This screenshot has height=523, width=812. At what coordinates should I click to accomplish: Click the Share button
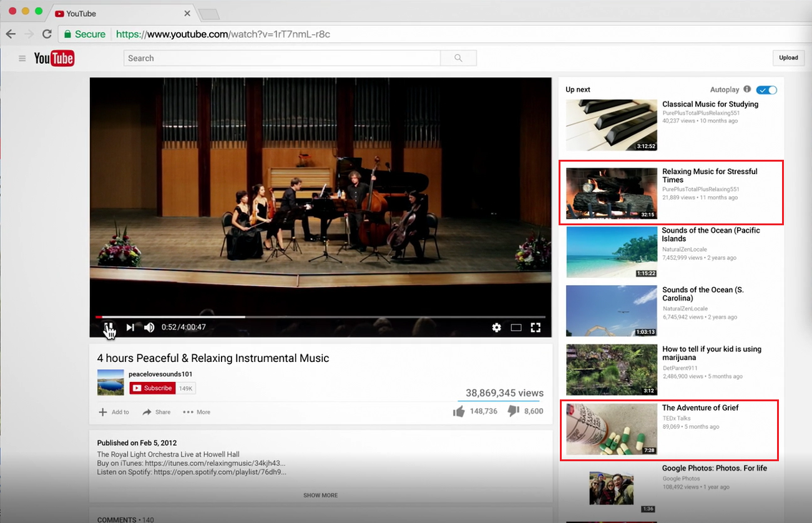[156, 412]
